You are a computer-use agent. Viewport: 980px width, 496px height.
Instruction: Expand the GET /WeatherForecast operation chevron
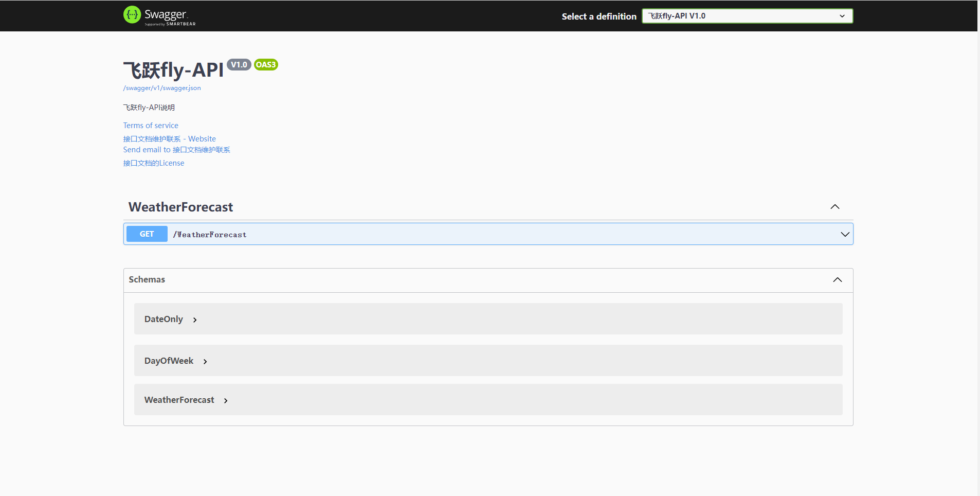pos(845,234)
